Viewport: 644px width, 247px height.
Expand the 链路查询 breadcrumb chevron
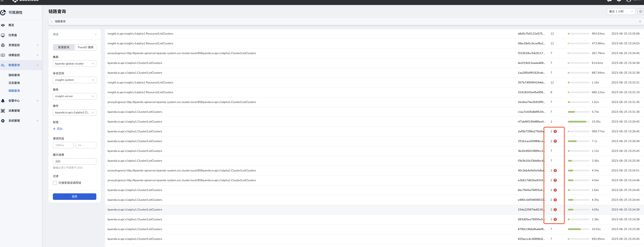click(x=52, y=22)
